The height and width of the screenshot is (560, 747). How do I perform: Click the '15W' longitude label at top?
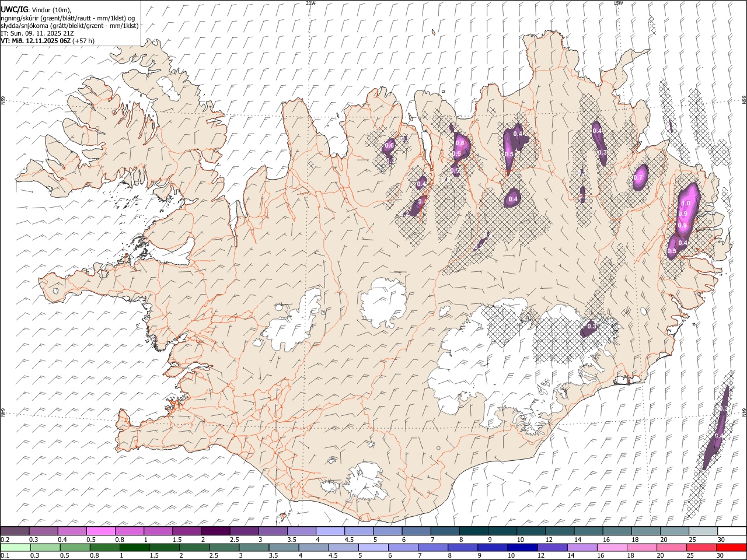pos(618,3)
